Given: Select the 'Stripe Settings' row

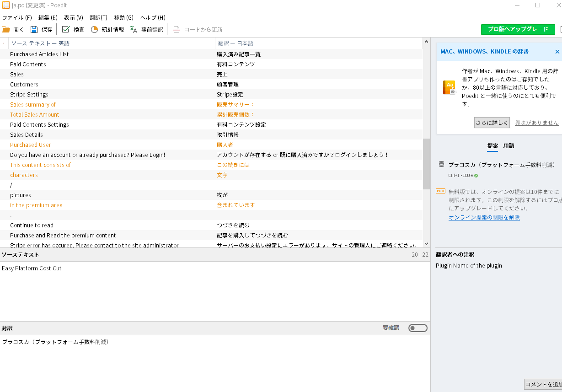Looking at the screenshot, I should pos(211,94).
